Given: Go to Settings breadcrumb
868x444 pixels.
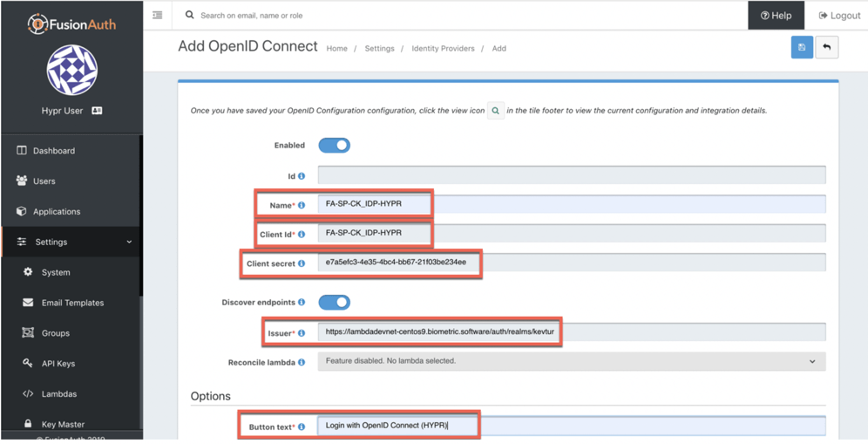Looking at the screenshot, I should pyautogui.click(x=379, y=48).
